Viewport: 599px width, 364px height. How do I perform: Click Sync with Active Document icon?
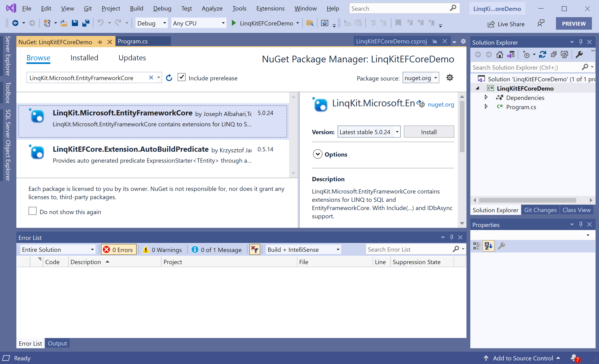coord(542,55)
